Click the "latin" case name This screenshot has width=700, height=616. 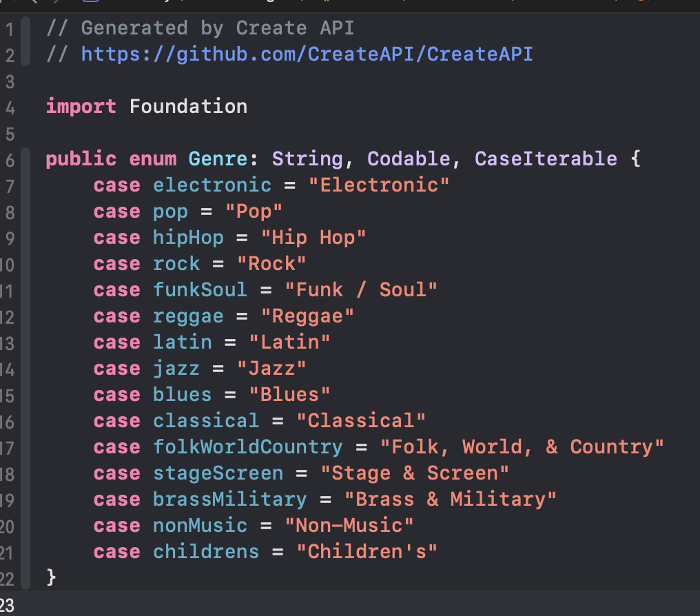183,342
